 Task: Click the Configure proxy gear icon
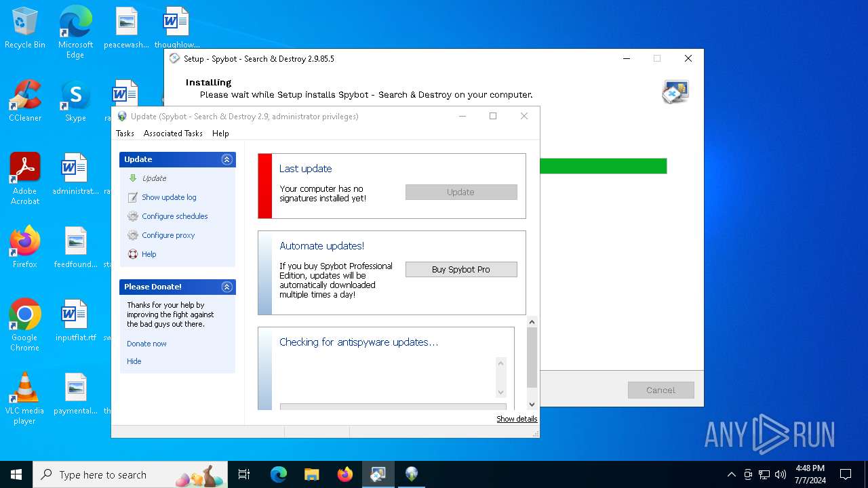click(x=133, y=235)
